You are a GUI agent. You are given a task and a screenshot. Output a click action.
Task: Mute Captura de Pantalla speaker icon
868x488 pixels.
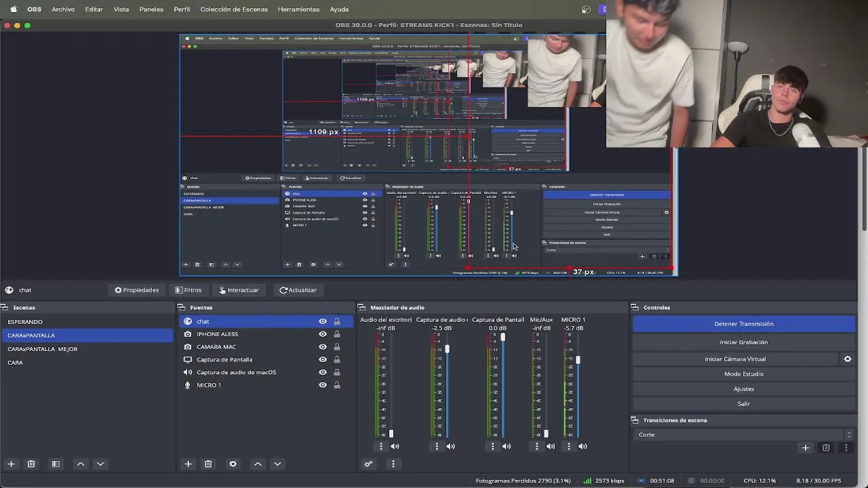coord(507,446)
